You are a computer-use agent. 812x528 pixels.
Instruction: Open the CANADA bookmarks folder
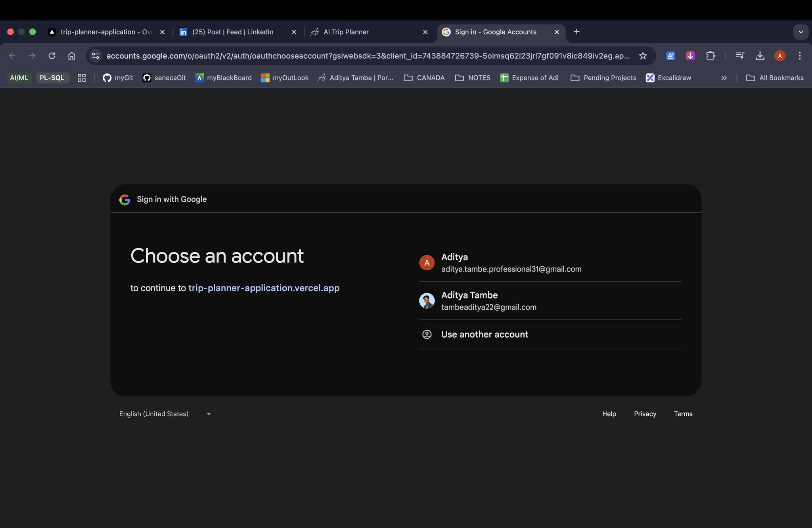coord(424,78)
